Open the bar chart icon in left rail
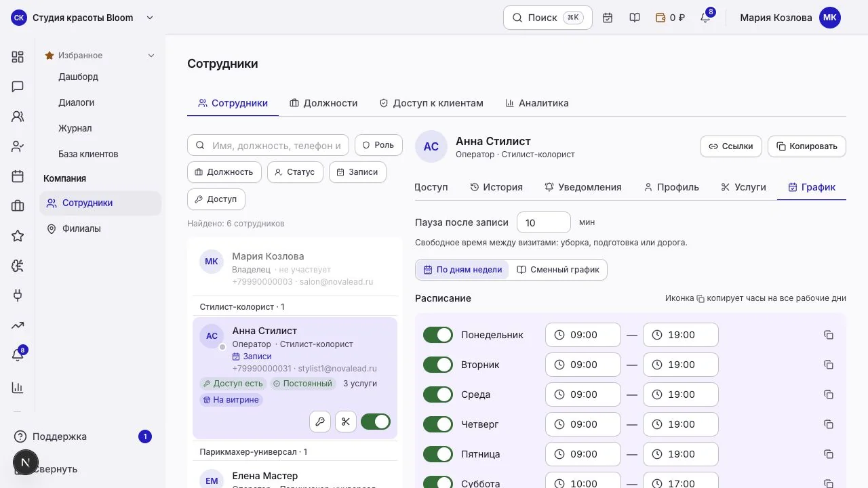Viewport: 868px width, 488px height. tap(18, 388)
